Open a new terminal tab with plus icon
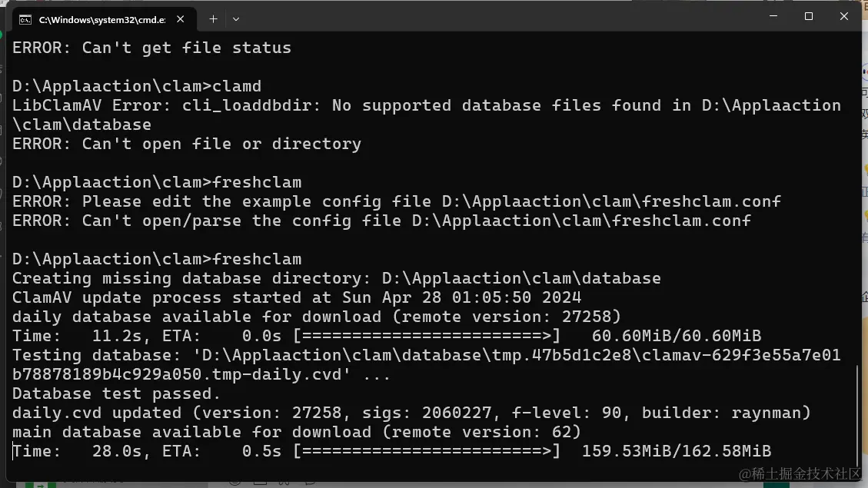Viewport: 868px width, 488px height. (213, 19)
